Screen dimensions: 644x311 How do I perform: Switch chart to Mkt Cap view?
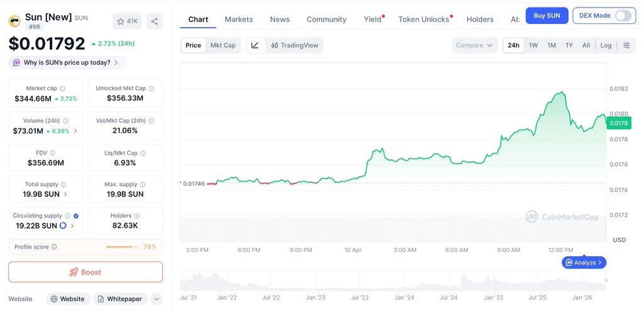point(223,45)
